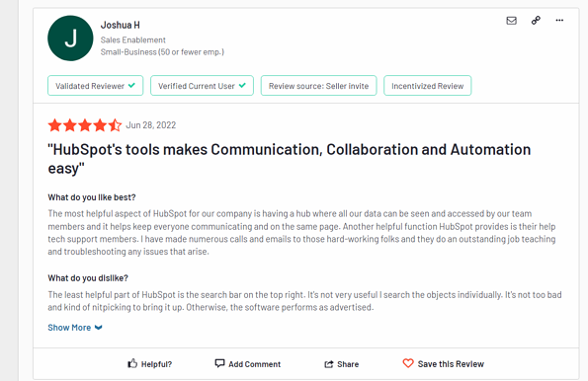Click the Add Comment text

coord(255,364)
